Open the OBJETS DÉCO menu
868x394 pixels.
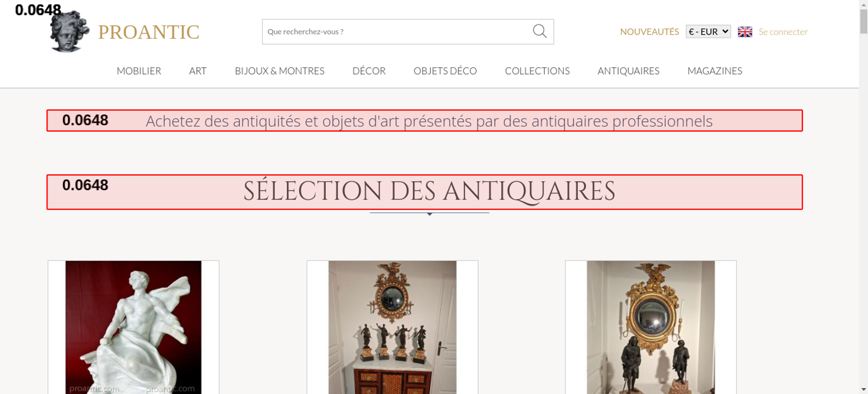coord(445,71)
